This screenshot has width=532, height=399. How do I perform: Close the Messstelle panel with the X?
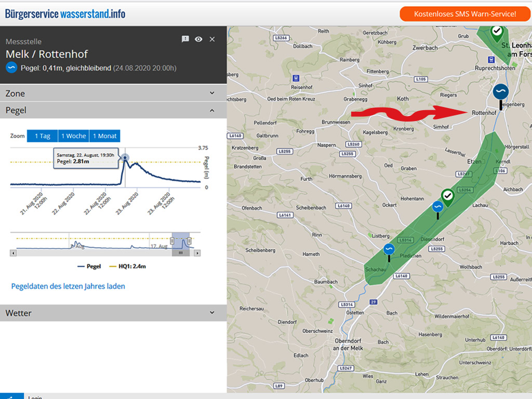[x=212, y=39]
